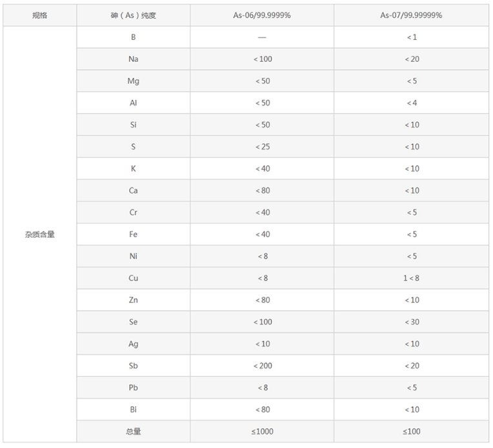This screenshot has height=448, width=493.
Task: Click the As-07/99.99999% column header
Action: point(412,15)
